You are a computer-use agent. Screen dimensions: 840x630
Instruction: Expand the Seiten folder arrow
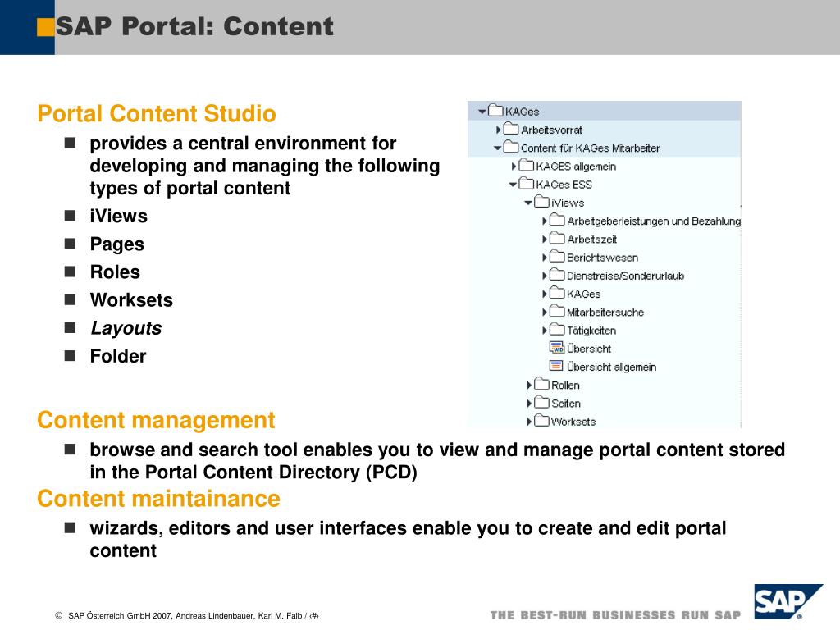[x=529, y=403]
